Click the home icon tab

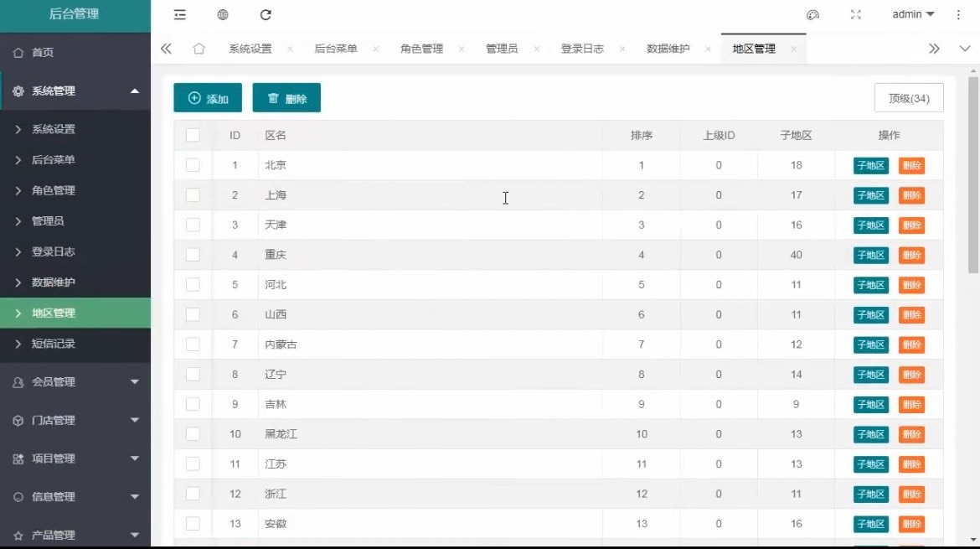[199, 49]
